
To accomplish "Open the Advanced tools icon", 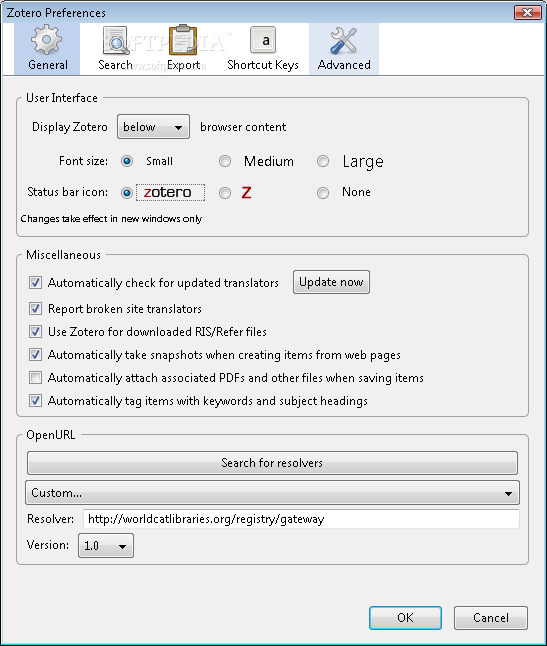I will click(344, 40).
